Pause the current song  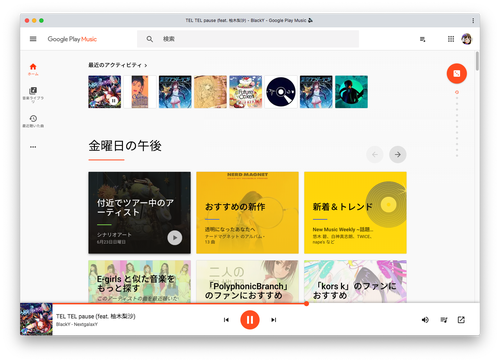[250, 320]
